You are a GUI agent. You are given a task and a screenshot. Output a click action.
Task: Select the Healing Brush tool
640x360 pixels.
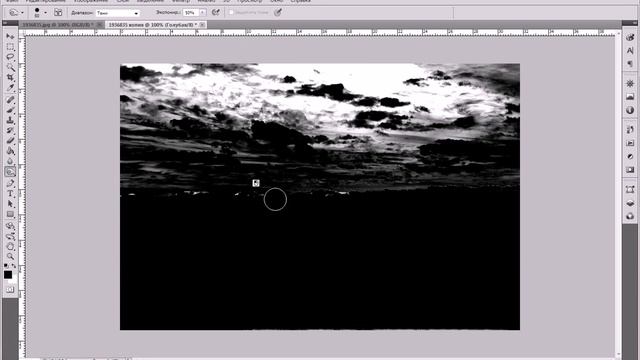click(10, 100)
